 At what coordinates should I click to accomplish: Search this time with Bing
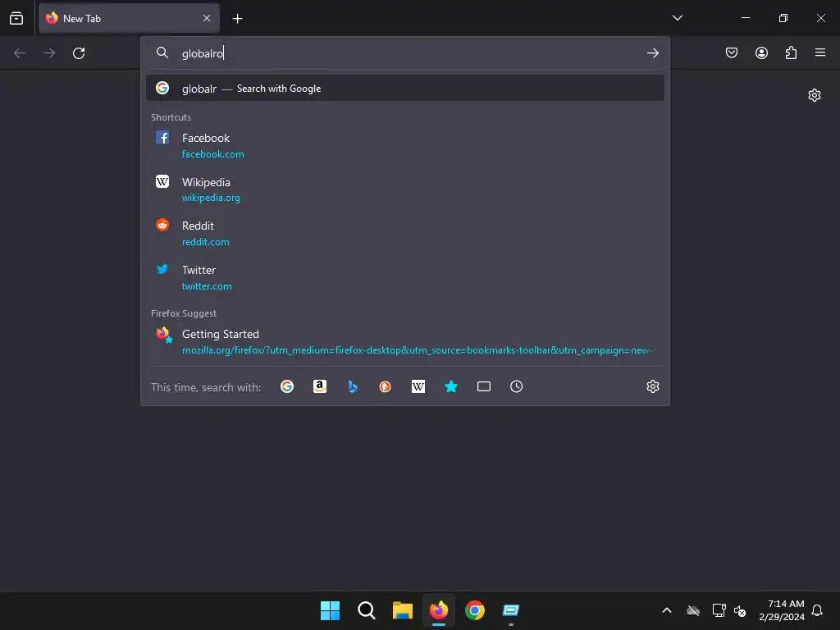point(353,386)
